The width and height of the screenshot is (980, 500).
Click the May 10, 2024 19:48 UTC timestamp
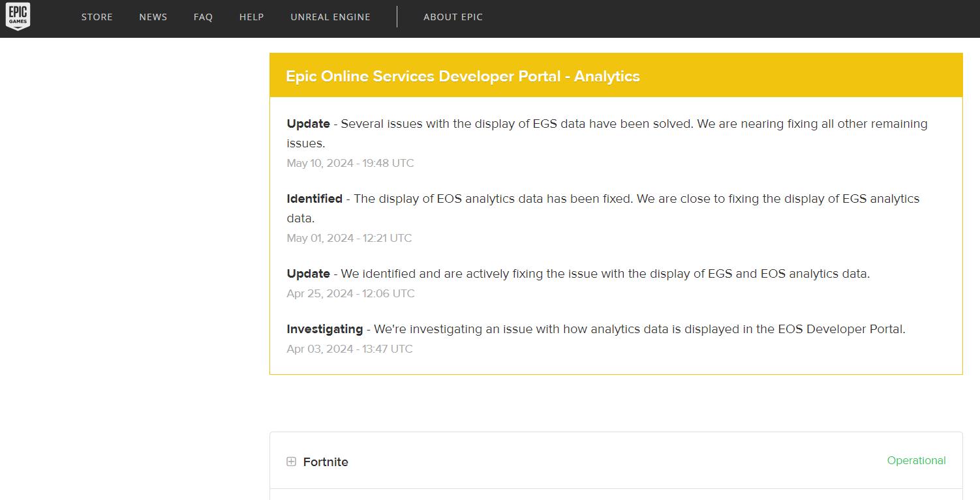coord(350,163)
